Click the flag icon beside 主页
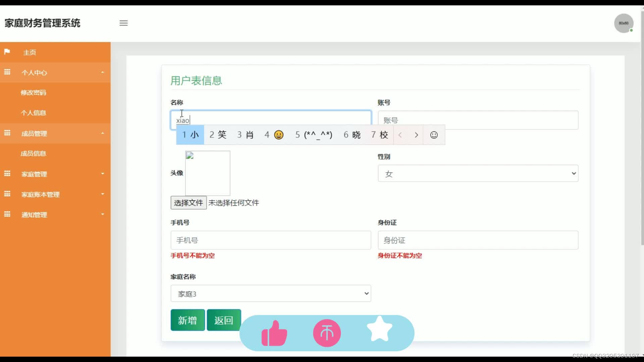This screenshot has width=644, height=362. (7, 52)
